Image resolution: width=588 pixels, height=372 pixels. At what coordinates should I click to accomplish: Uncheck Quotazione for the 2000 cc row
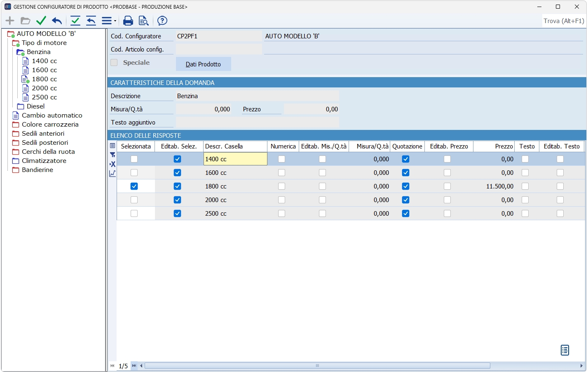[x=405, y=200]
